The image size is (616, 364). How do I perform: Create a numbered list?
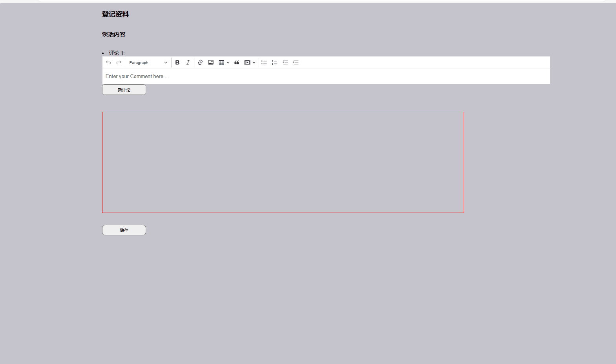274,62
